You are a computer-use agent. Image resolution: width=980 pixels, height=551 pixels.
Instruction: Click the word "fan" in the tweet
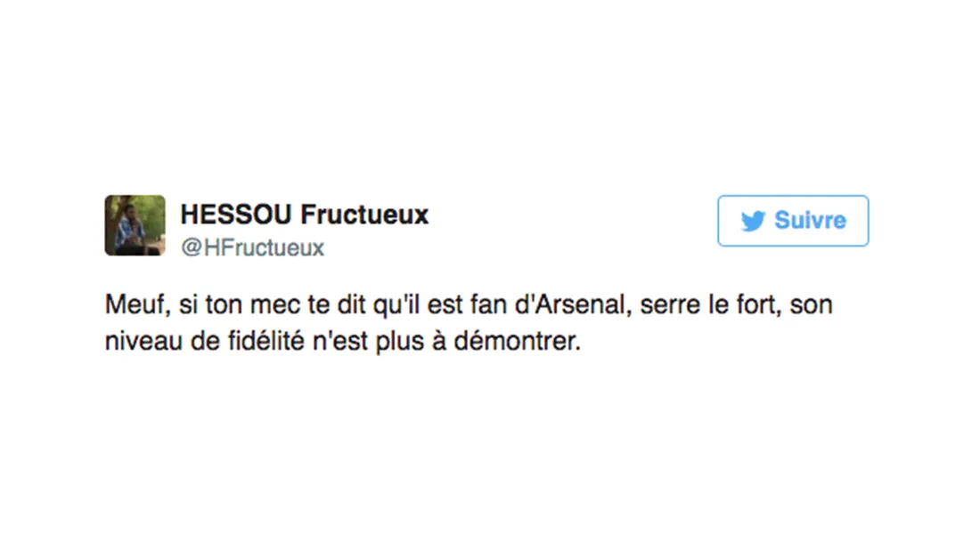(509, 305)
